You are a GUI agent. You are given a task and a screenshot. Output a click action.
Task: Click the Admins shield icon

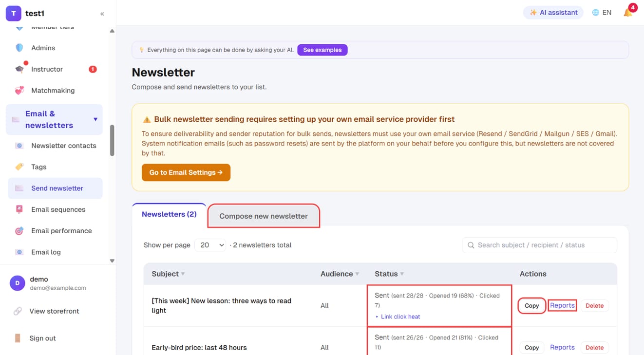pos(19,48)
